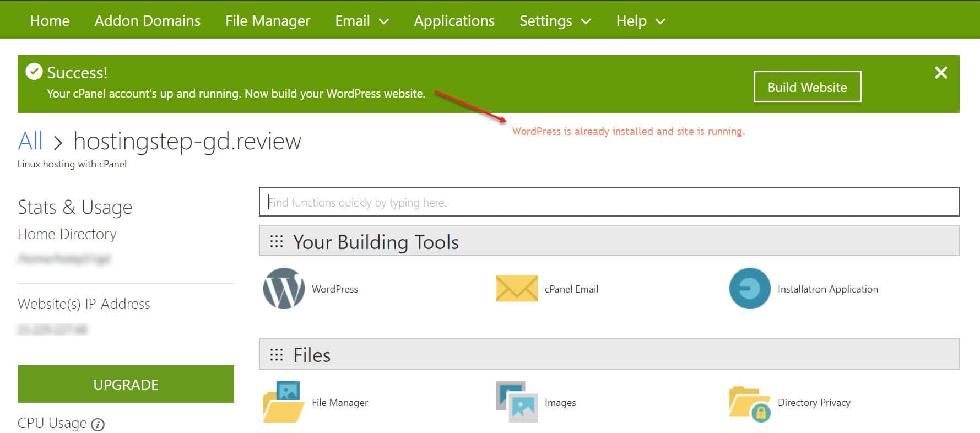Screen dimensions: 980x433
Task: Click the grip handle on Files section
Action: [x=277, y=354]
